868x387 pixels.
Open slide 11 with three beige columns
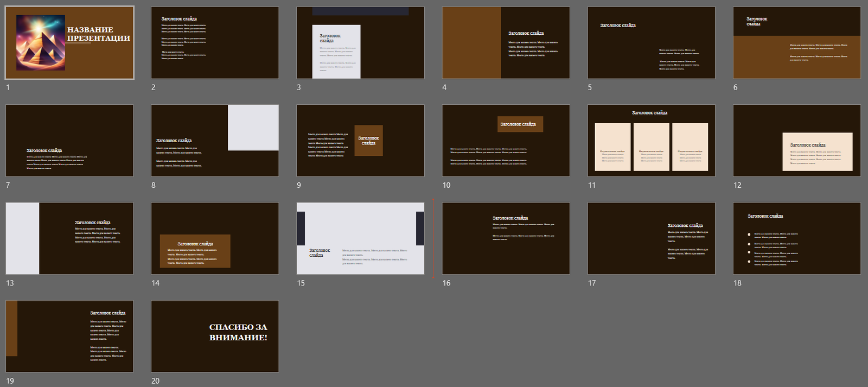651,141
